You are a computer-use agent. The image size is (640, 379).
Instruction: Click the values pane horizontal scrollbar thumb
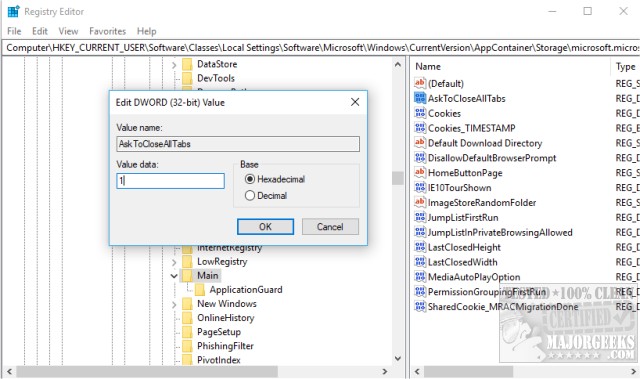[x=468, y=371]
